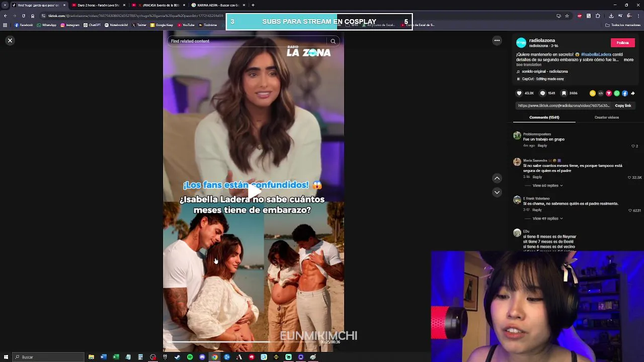Bookmark the video to favorites
The height and width of the screenshot is (362, 644).
click(x=564, y=93)
